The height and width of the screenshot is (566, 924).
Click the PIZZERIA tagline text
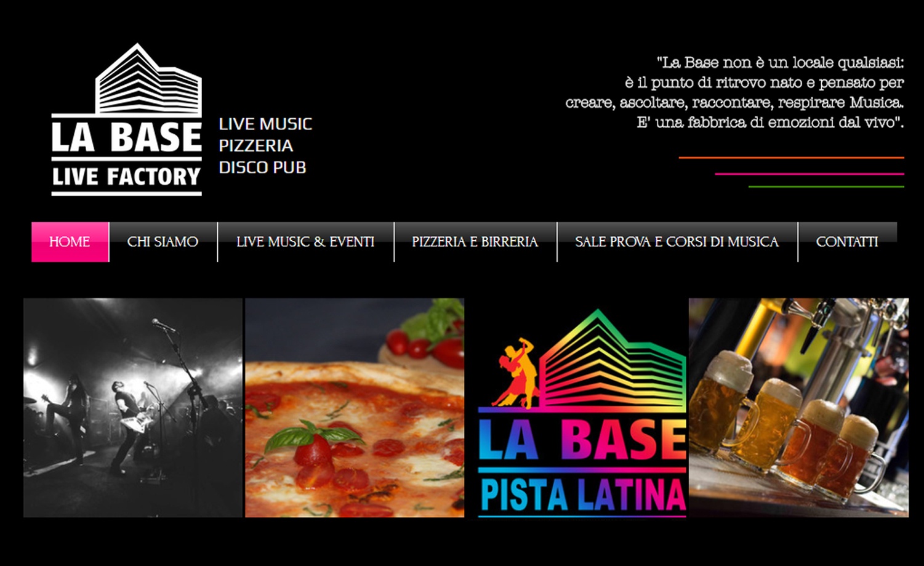256,145
